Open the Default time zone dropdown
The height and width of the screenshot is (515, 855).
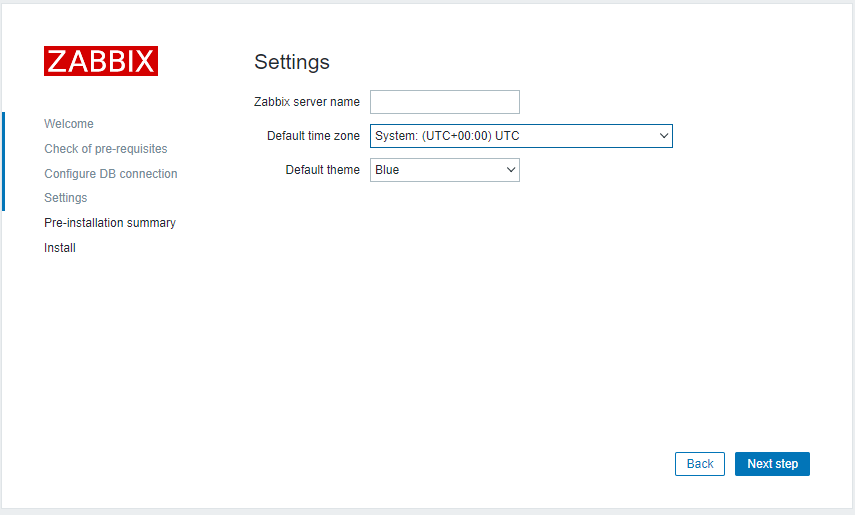[x=521, y=136]
